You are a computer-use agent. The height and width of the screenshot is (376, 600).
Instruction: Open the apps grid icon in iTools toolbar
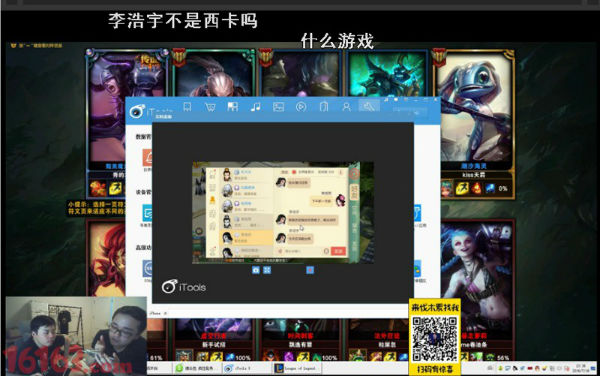pos(233,107)
